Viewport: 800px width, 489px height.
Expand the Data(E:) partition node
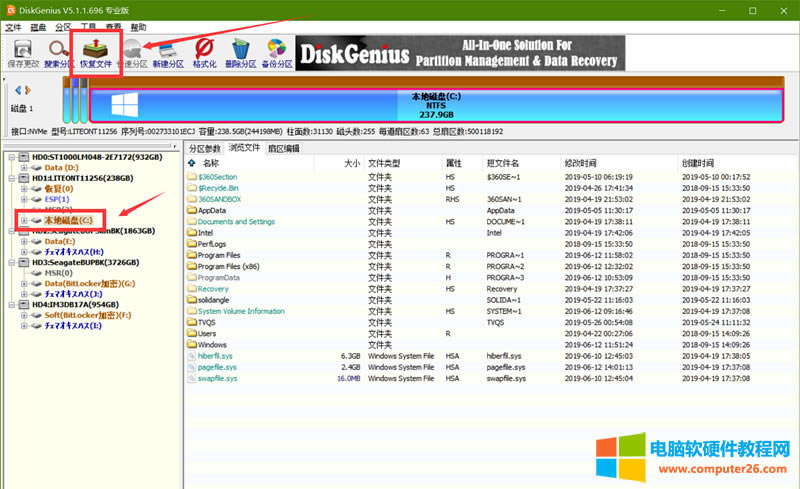point(23,241)
